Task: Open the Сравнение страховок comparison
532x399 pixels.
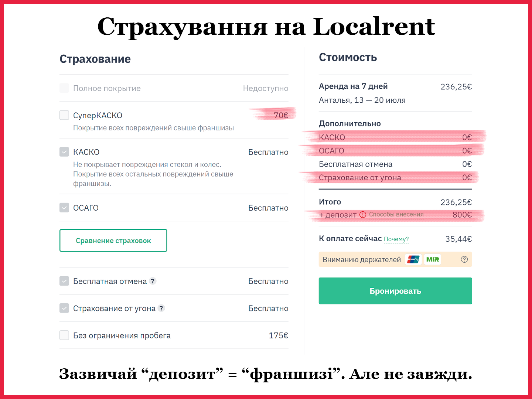Action: pyautogui.click(x=113, y=241)
